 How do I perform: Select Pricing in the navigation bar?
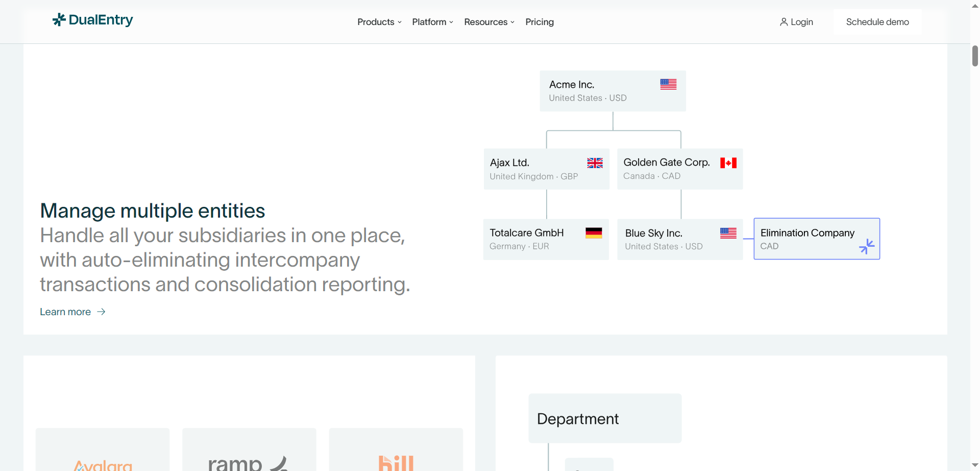tap(539, 22)
